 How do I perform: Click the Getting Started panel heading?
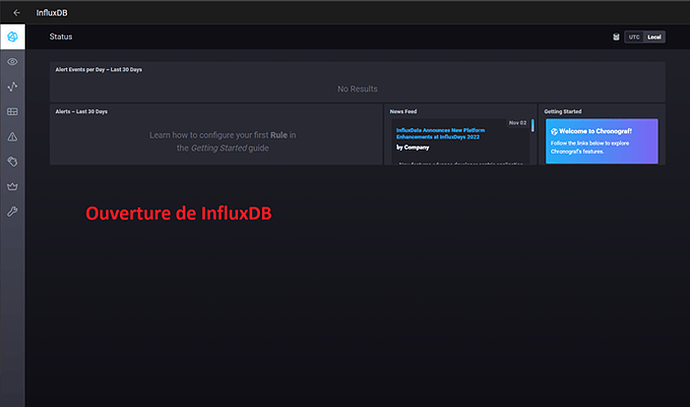[x=563, y=111]
